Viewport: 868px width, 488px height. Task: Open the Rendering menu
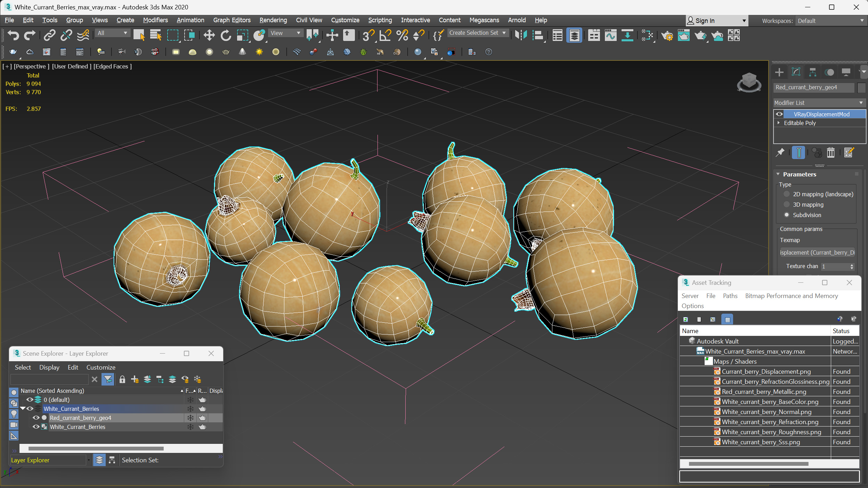[x=273, y=20]
